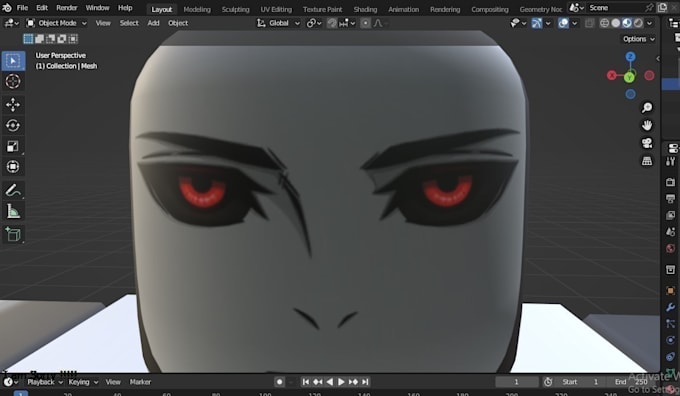
Task: Open the Global transform orientation dropdown
Action: [x=278, y=23]
